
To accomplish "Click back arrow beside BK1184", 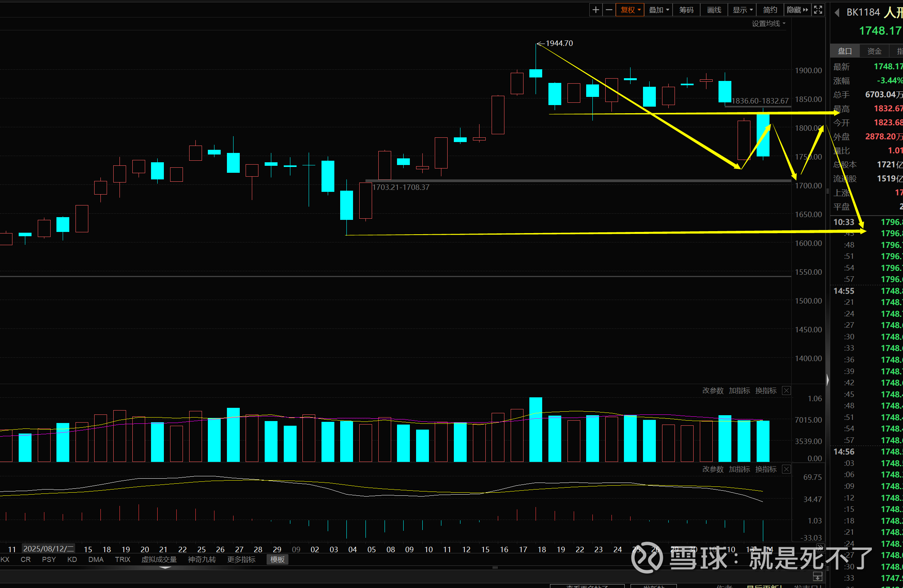I will pyautogui.click(x=837, y=13).
